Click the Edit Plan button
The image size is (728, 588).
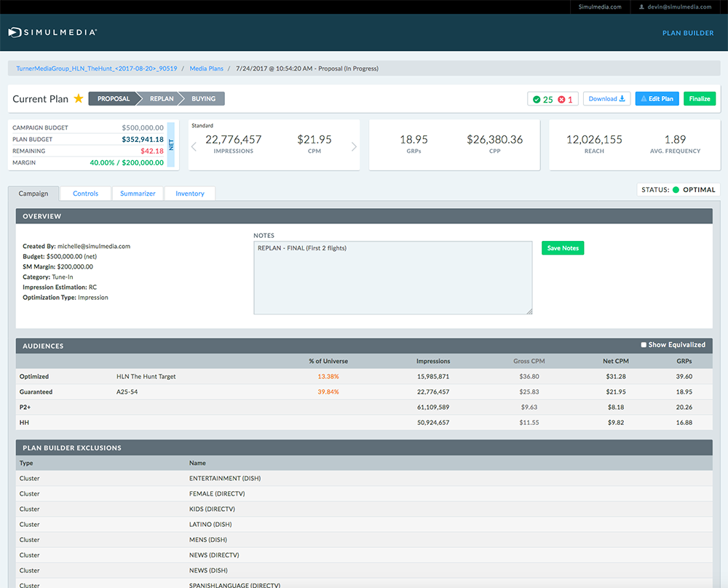[657, 99]
